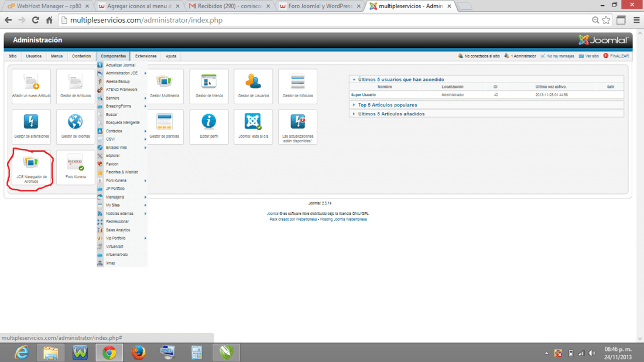Viewport: 644px width, 362px height.
Task: Switch to Recibidos Gmail browser tab
Action: coord(229,6)
